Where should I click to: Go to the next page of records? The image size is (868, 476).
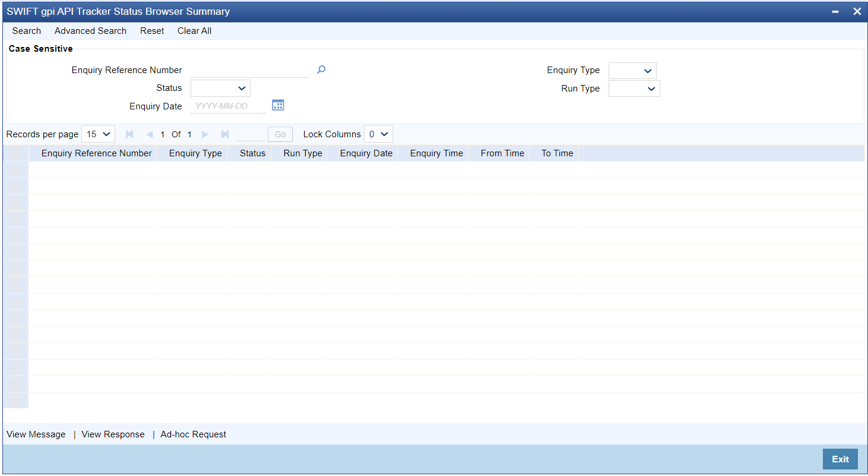click(205, 134)
